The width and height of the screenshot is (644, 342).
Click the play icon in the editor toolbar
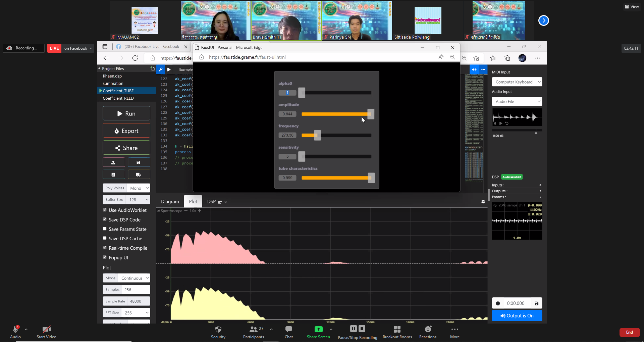point(169,69)
